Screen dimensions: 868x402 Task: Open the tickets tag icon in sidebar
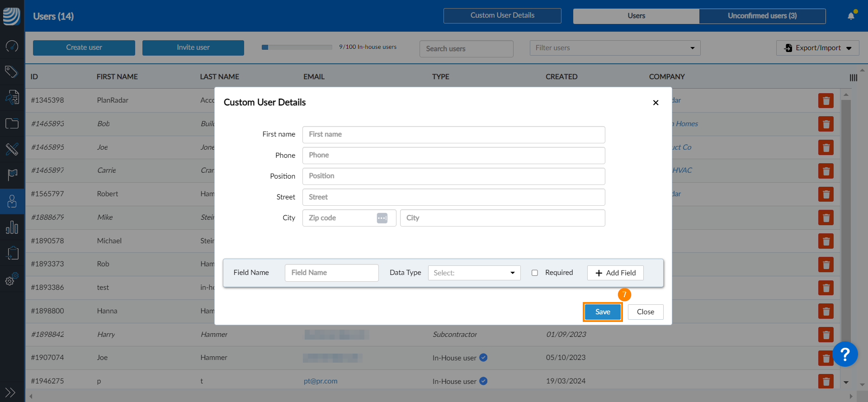coord(12,71)
